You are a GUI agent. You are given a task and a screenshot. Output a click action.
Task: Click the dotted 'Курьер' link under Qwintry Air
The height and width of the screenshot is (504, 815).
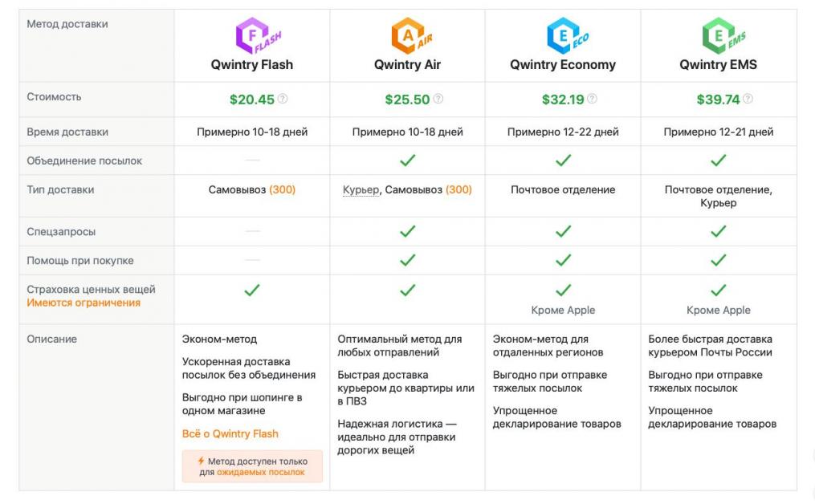(x=361, y=189)
